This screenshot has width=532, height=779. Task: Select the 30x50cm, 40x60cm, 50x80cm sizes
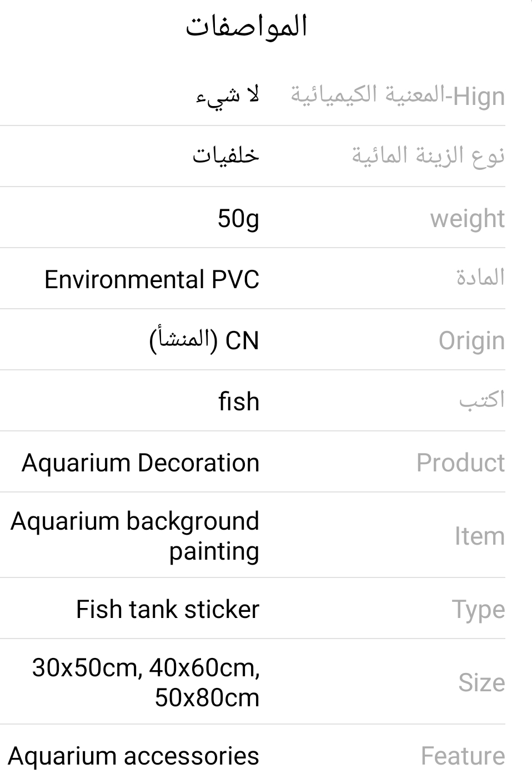(146, 682)
